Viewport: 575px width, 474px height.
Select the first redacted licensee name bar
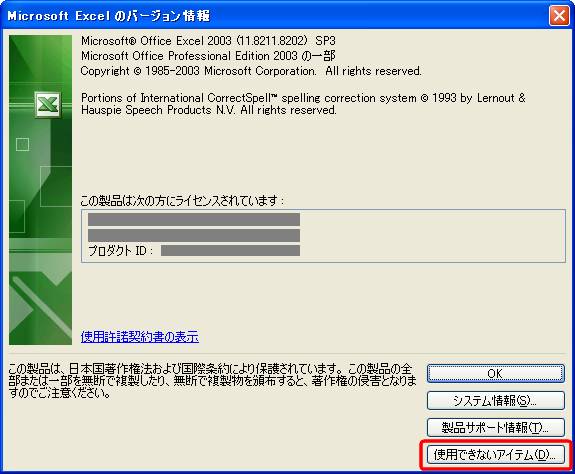pyautogui.click(x=194, y=219)
